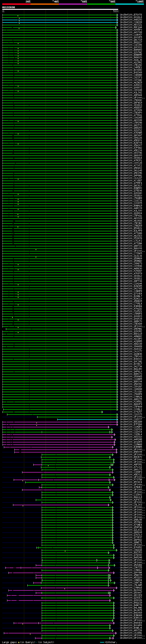The height and width of the screenshot is (644, 146).
Task: Click the green ~80% identity legend segment
Action: coord(101,4)
